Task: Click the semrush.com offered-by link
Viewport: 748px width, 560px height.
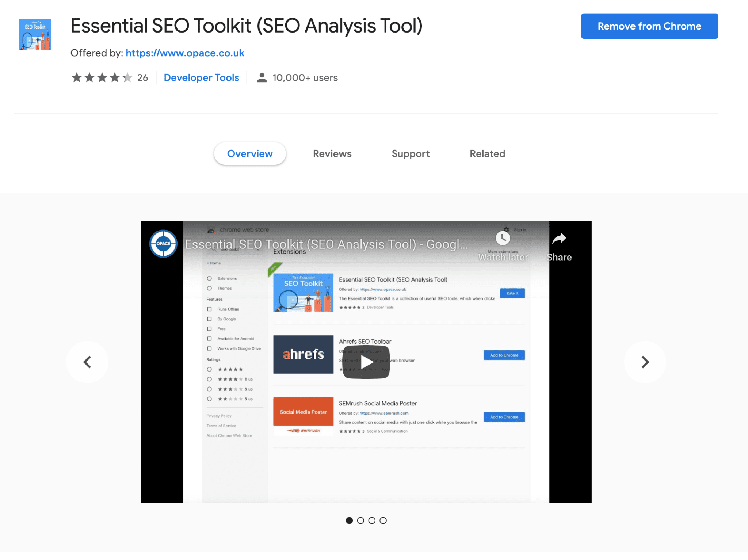Action: click(x=384, y=413)
